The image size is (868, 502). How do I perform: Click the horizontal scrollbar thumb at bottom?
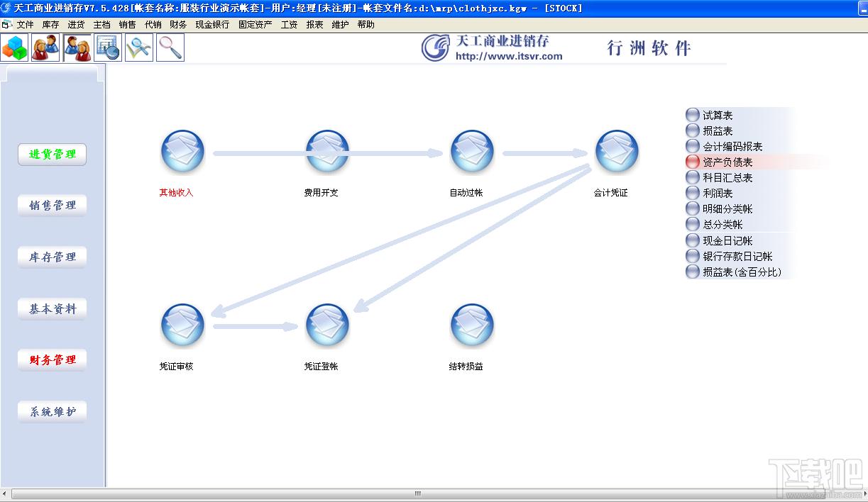(419, 493)
